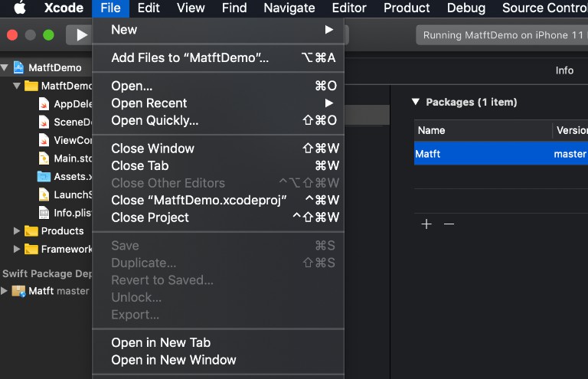Choose Open in New Window

click(x=174, y=360)
